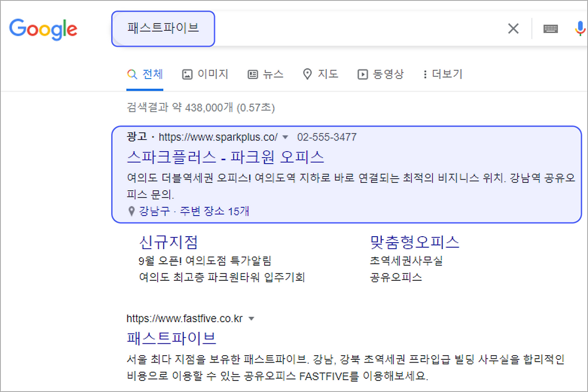Expand the sparkplus.co URL dropdown arrow
Viewport: 588px width, 392px height.
285,136
